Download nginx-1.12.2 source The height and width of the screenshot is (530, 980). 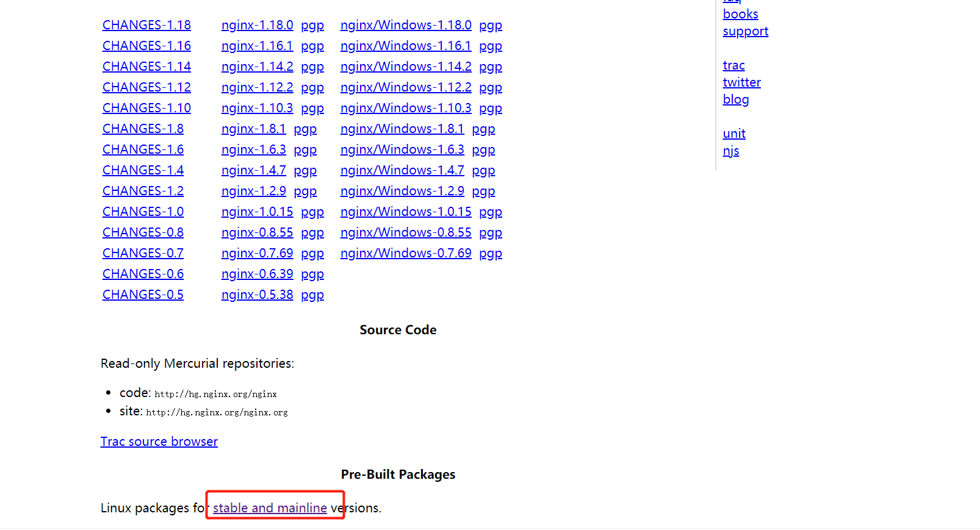(257, 87)
